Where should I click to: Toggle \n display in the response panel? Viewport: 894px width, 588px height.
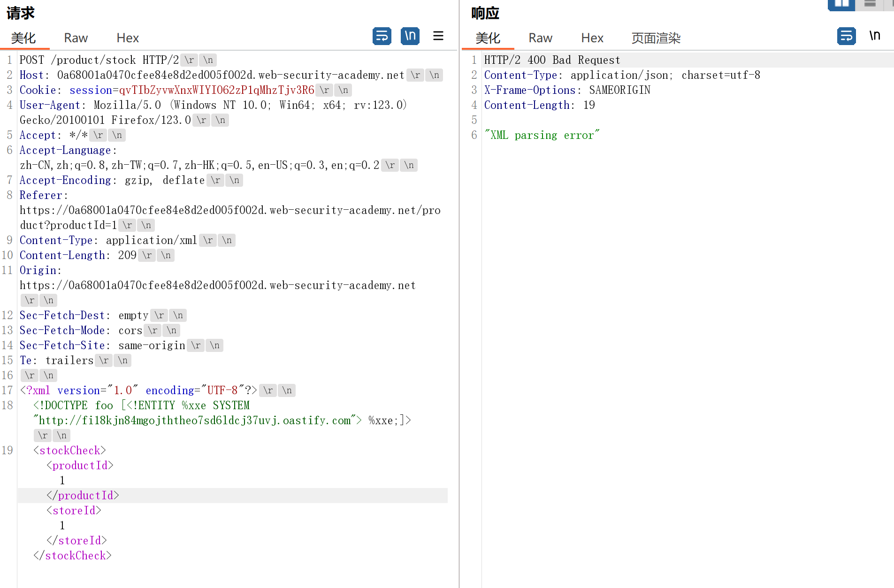pos(875,36)
